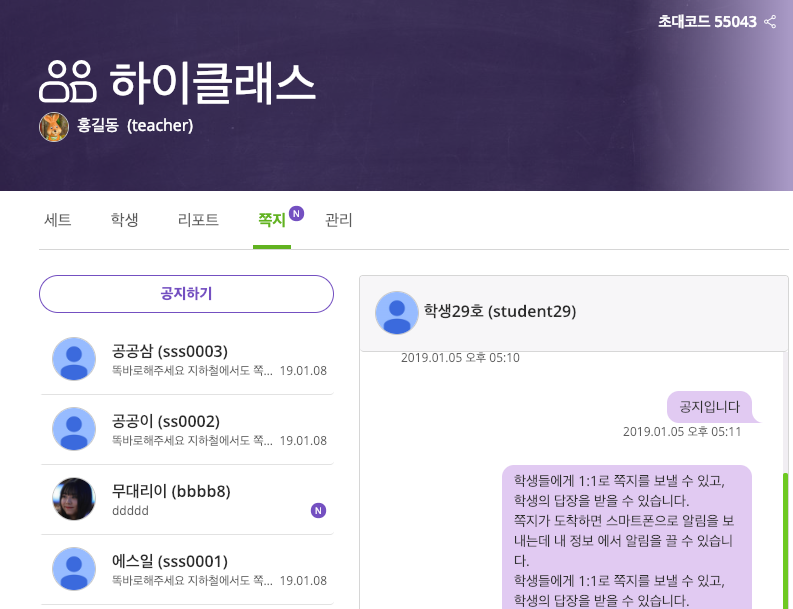Viewport: 793px width, 609px height.
Task: Click the 하이클래스 class title
Action: 213,82
